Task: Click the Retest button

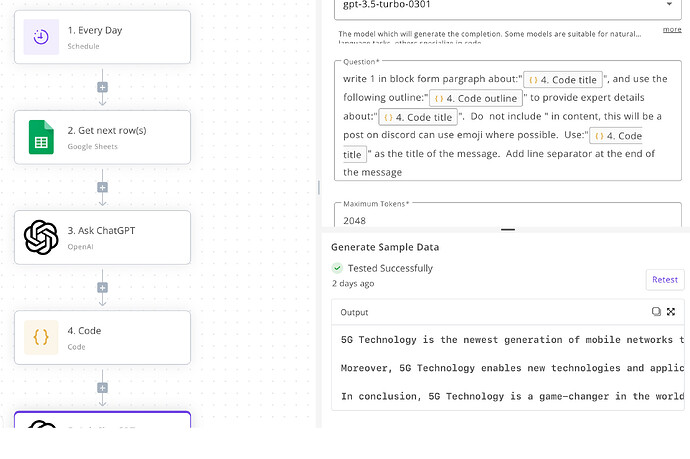Action: pos(665,279)
